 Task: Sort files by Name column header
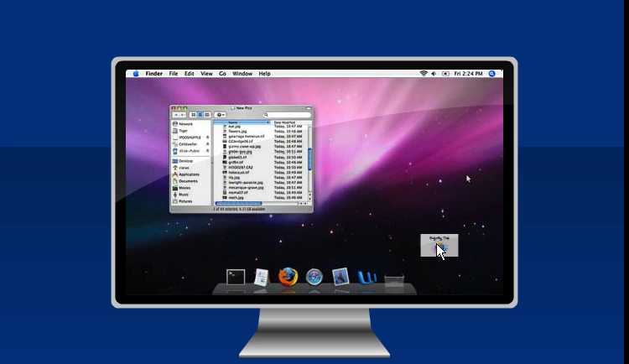(233, 122)
